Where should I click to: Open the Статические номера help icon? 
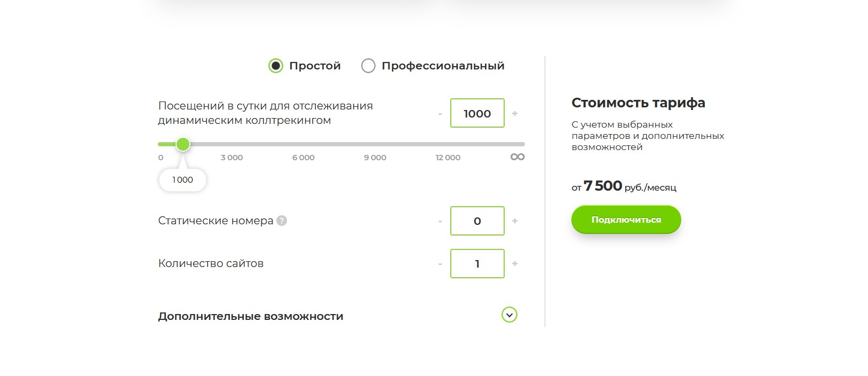282,221
